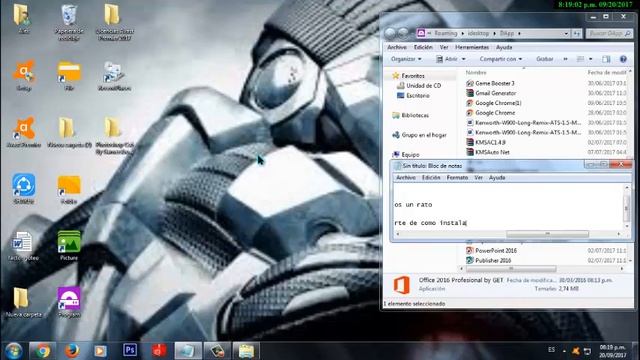Open Archivo menu in Explorer

point(396,47)
